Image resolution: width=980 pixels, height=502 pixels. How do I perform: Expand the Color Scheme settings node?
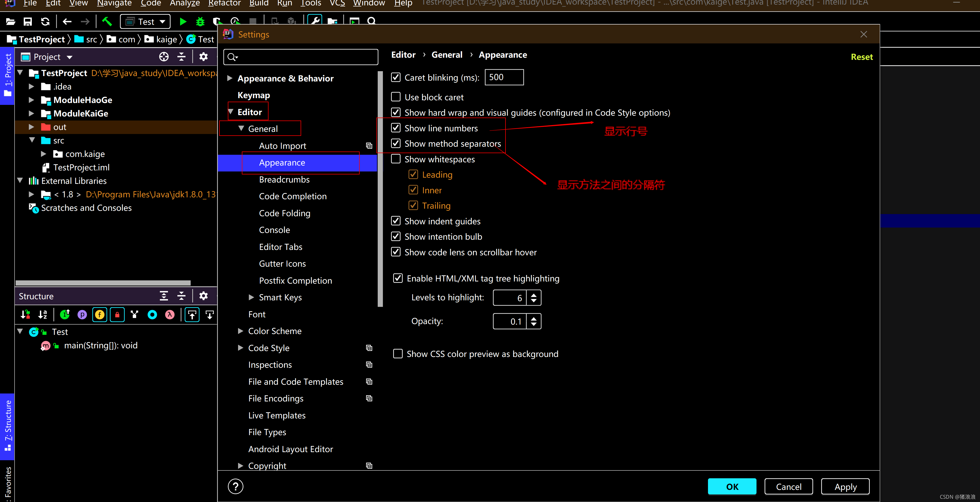(240, 331)
